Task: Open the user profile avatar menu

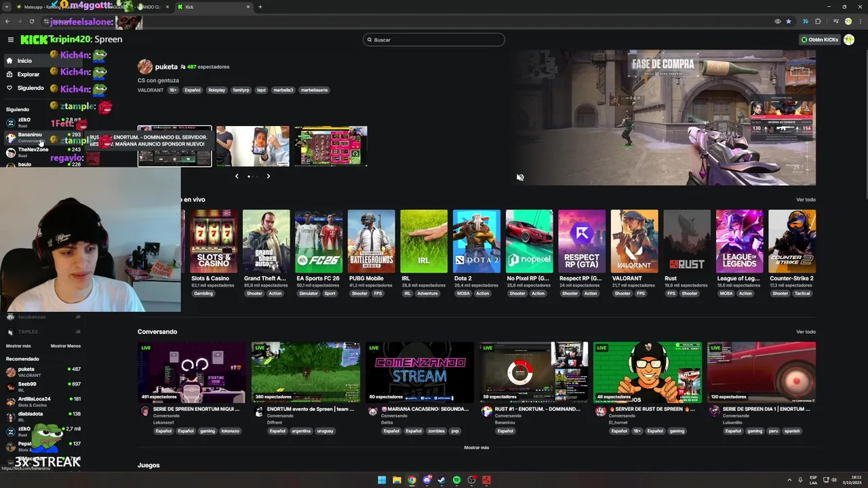Action: 848,40
